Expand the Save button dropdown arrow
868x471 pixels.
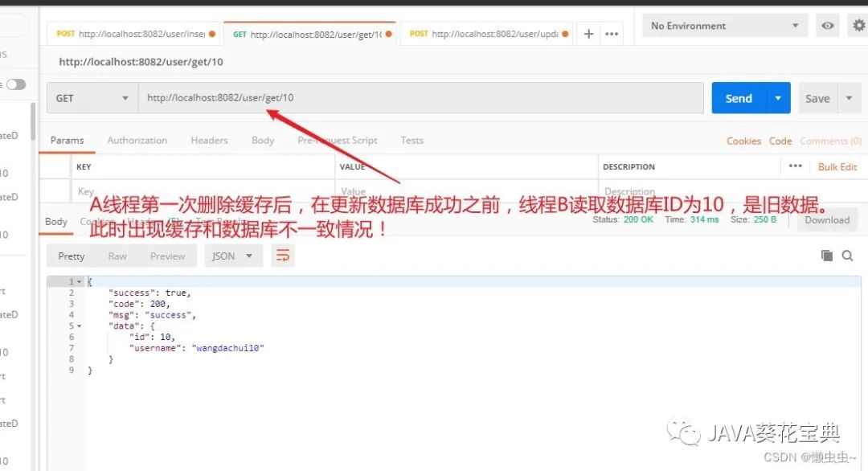[850, 99]
